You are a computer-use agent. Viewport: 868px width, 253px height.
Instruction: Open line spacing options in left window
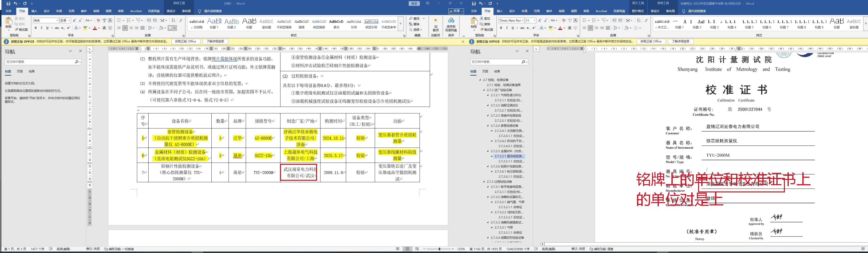click(150, 28)
